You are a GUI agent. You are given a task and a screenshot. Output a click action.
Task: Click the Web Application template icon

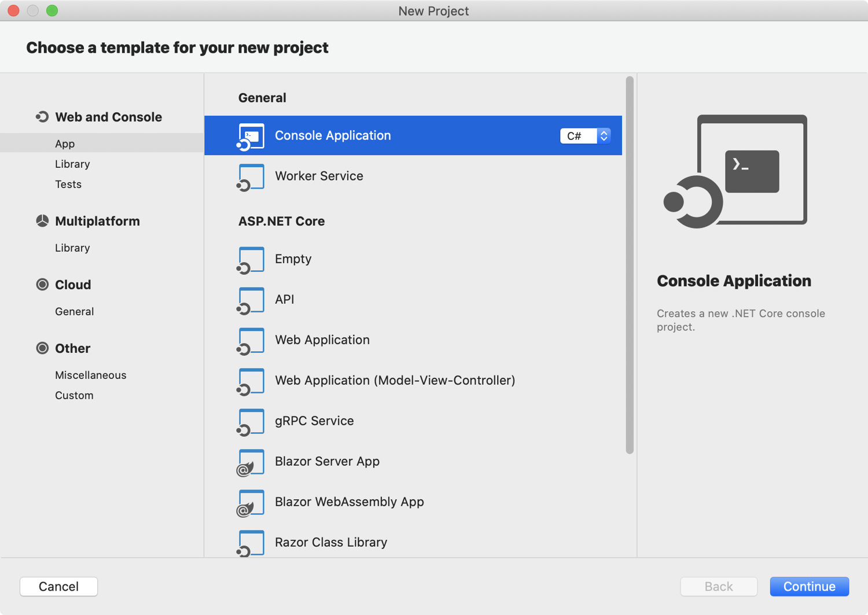point(251,341)
